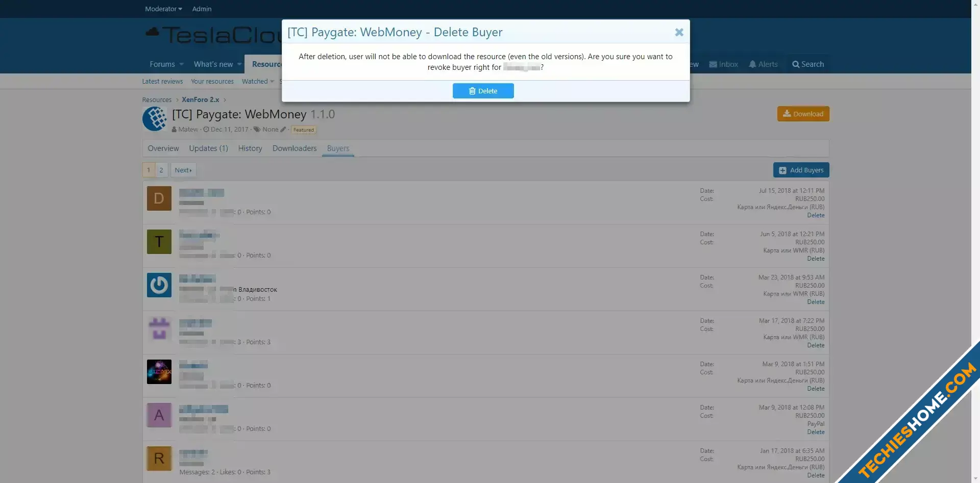The image size is (980, 483).
Task: Click the Featured label
Action: (x=304, y=130)
